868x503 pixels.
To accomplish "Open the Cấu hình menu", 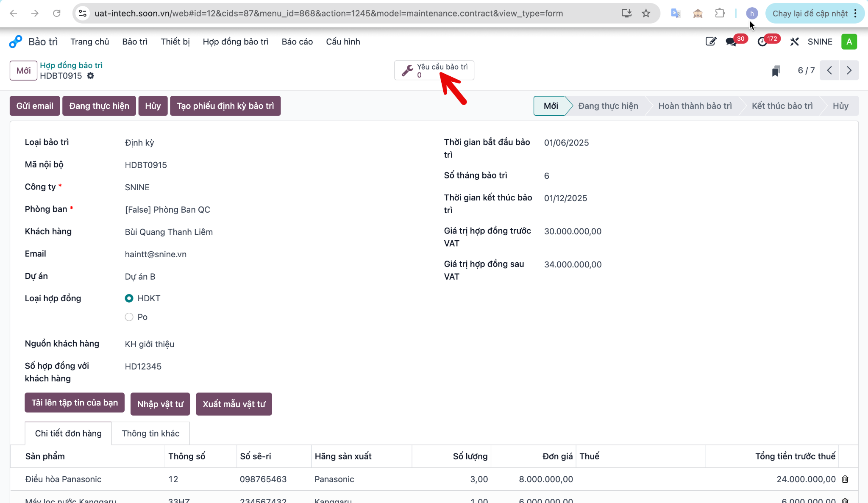I will click(x=343, y=42).
